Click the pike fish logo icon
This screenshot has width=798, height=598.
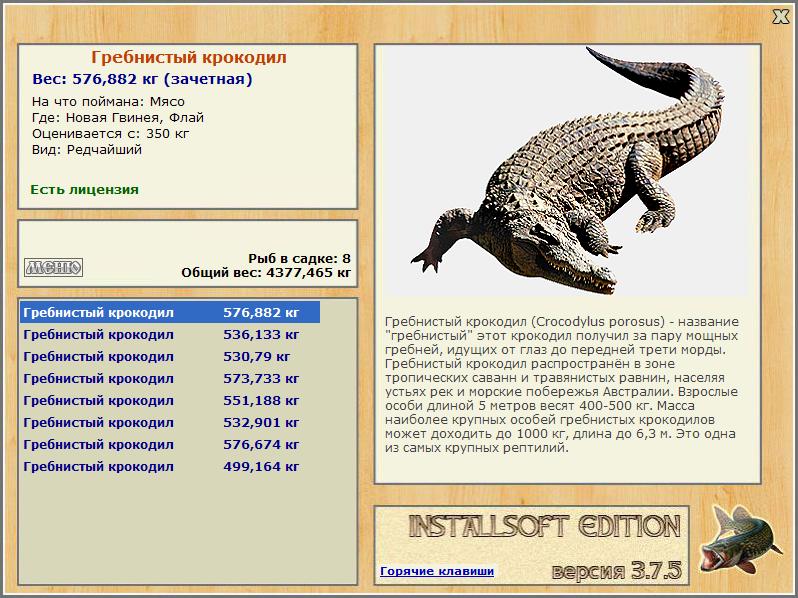pyautogui.click(x=740, y=539)
